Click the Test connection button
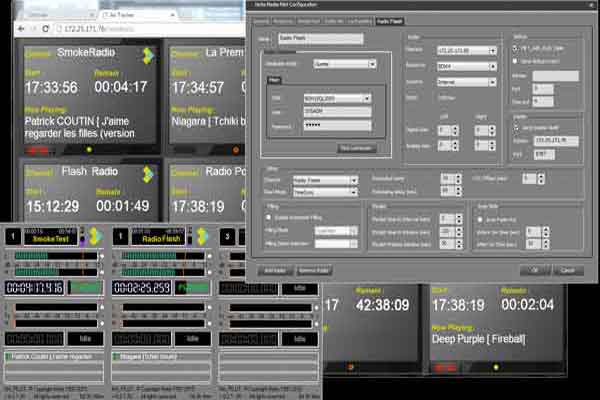The height and width of the screenshot is (400, 600). 356,148
